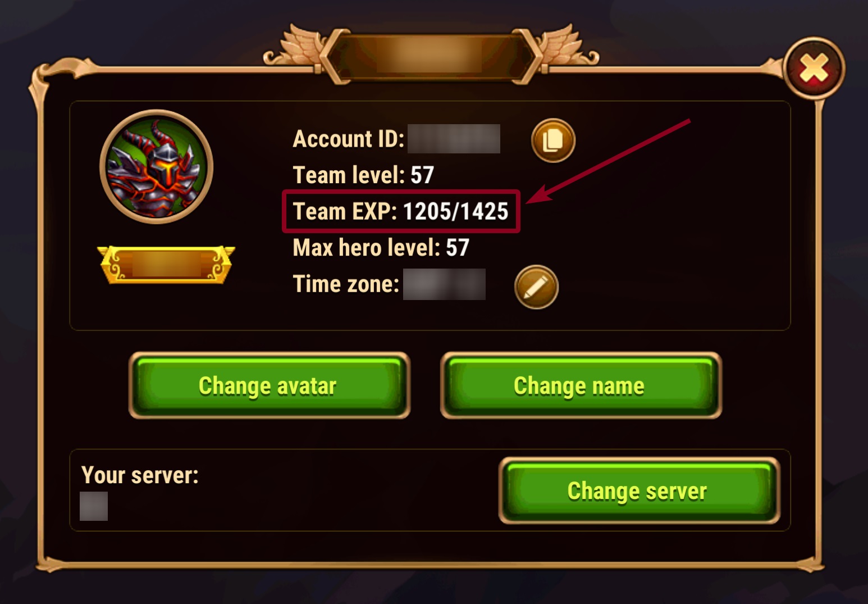Image resolution: width=868 pixels, height=604 pixels.
Task: Close the profile dialog with the X
Action: [814, 69]
